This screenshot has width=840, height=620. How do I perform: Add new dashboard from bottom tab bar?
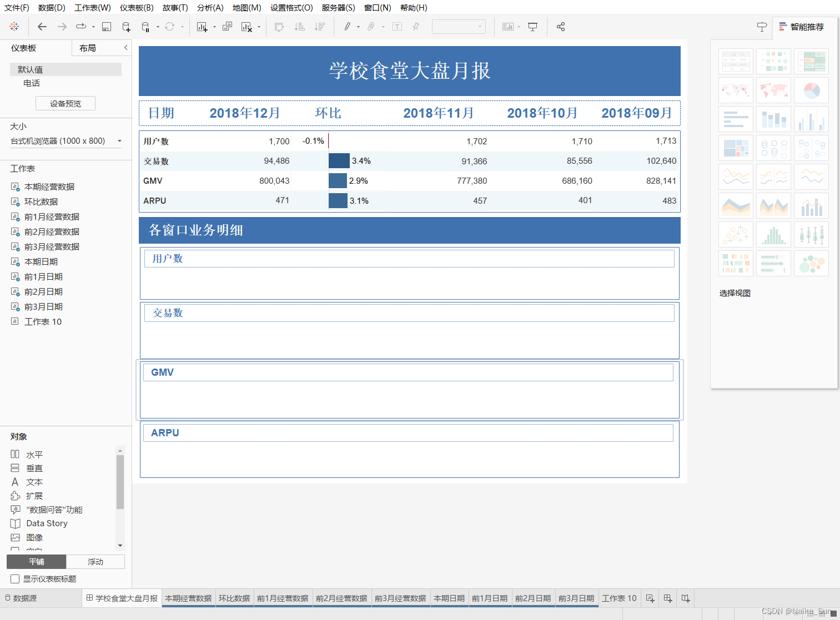tap(668, 598)
